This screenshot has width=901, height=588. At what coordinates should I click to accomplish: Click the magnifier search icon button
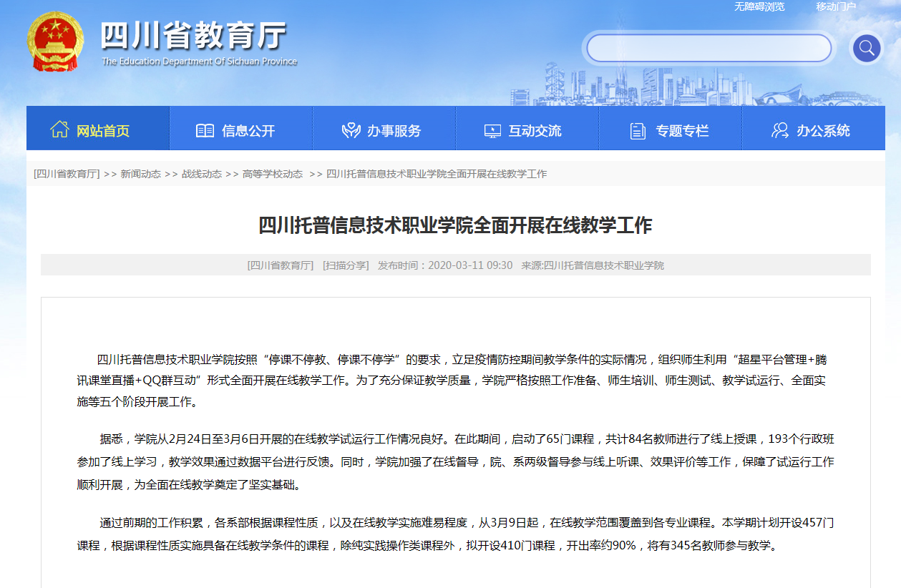point(866,49)
